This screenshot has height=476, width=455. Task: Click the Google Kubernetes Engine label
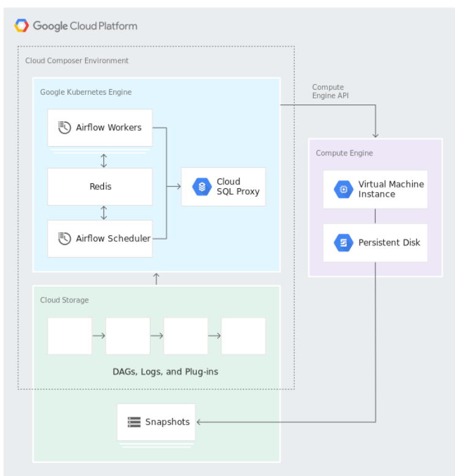pos(86,92)
